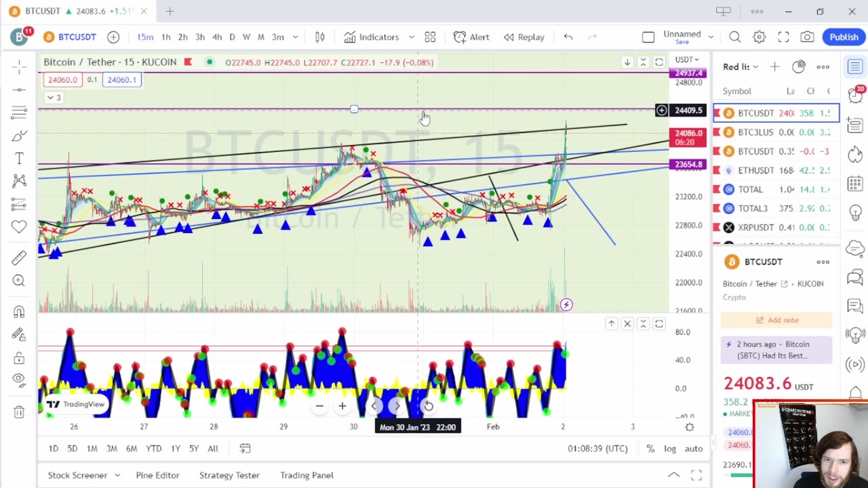
Task: Open the USDT currency dropdown
Action: tap(686, 60)
